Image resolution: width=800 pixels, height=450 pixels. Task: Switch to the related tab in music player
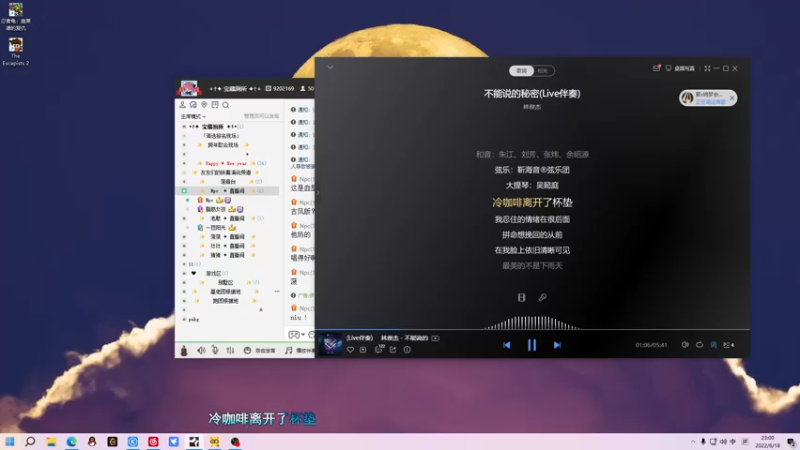pos(543,71)
